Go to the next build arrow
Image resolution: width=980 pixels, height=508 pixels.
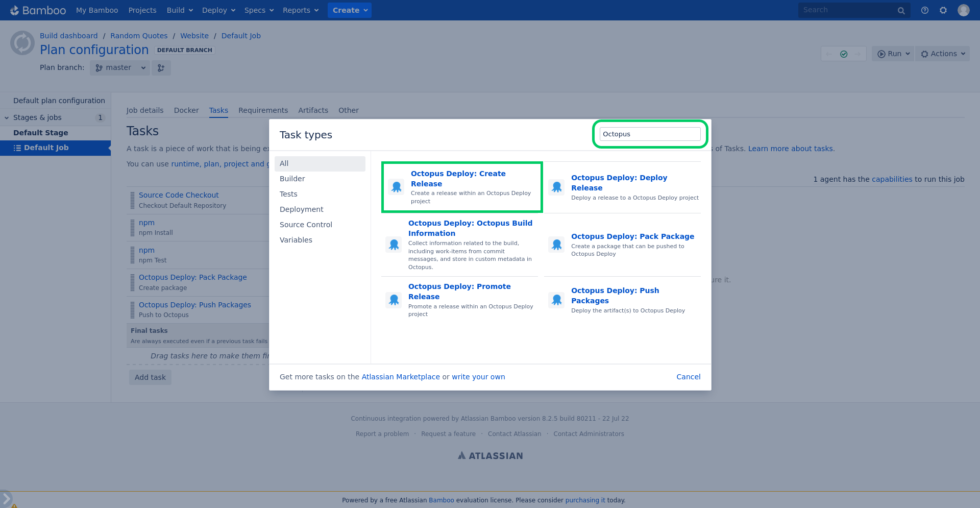coord(858,54)
